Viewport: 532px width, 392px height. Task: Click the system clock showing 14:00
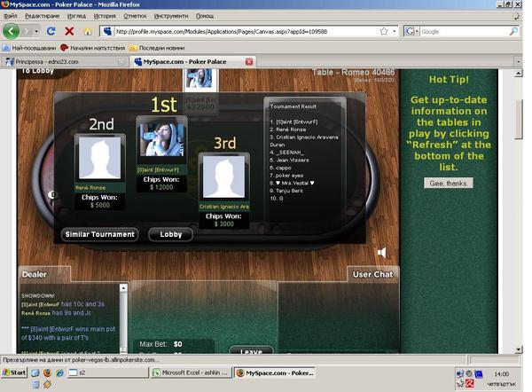[501, 374]
